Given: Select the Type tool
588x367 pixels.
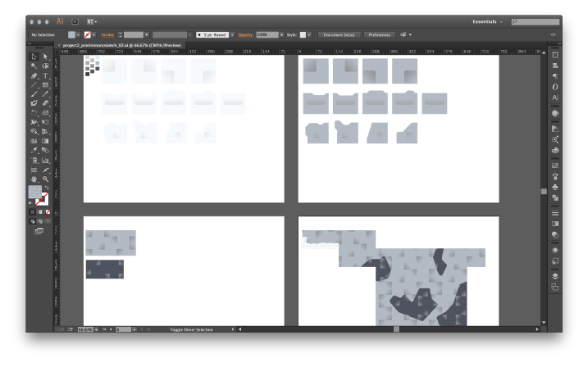Looking at the screenshot, I should pos(45,75).
